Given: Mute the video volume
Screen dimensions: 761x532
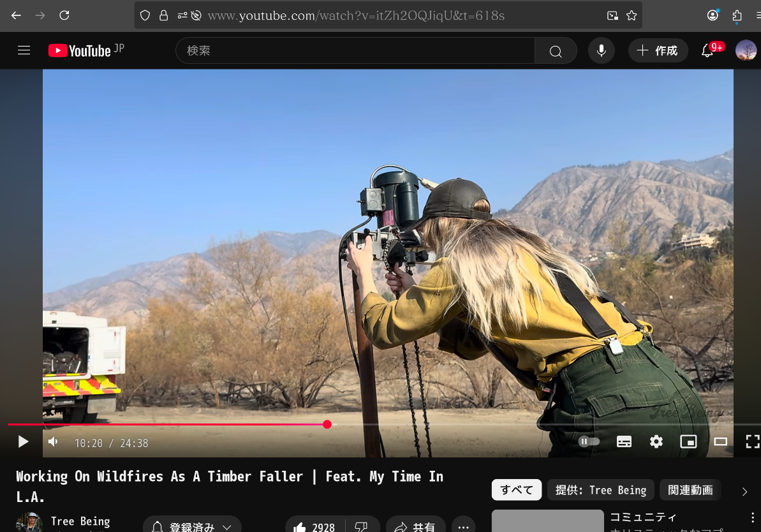Looking at the screenshot, I should coord(54,441).
